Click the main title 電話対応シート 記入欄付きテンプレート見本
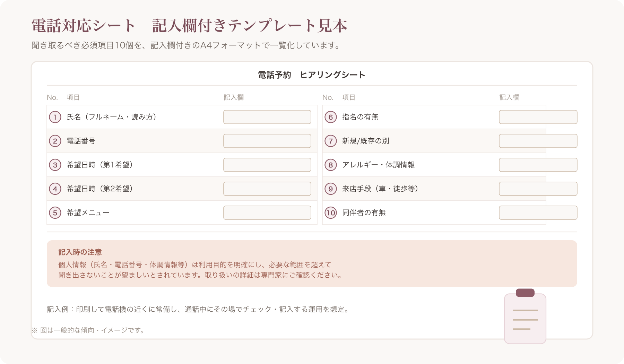The width and height of the screenshot is (624, 364). point(189,26)
